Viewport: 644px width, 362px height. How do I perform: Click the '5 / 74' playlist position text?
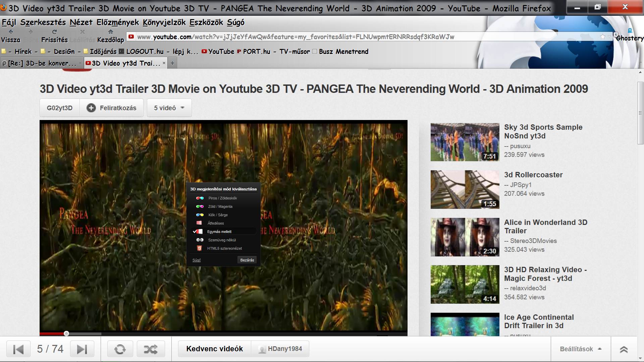click(x=50, y=349)
